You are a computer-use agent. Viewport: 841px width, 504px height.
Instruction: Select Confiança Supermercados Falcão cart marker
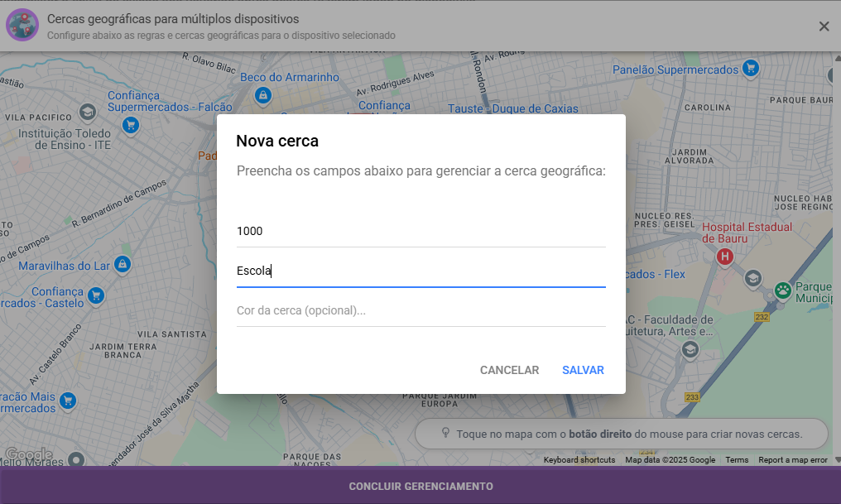click(130, 125)
